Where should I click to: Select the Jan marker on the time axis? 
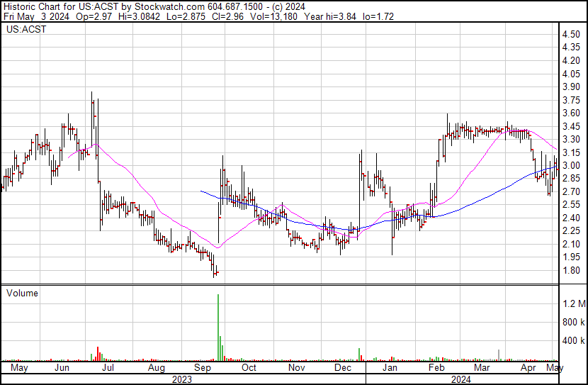pyautogui.click(x=390, y=369)
